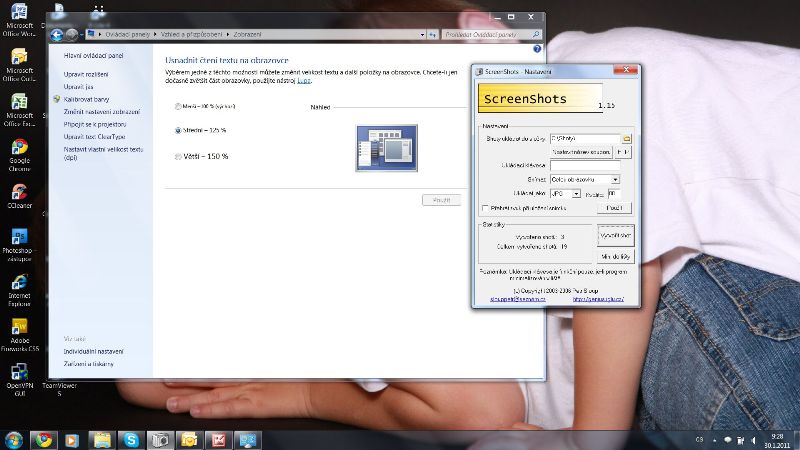The height and width of the screenshot is (450, 800).
Task: Open the Snímat combo box dropdown
Action: [615, 180]
